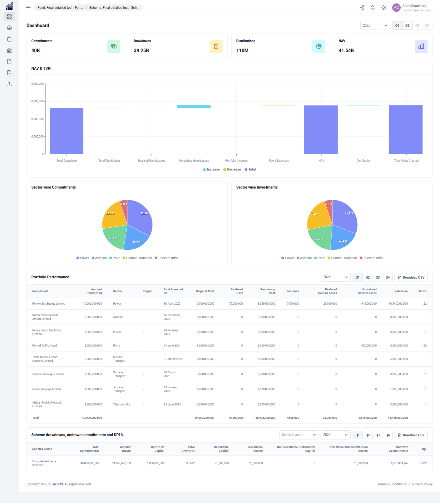Toggle the Decrease series in chart legend
Viewport: 440px width, 504px height.
pos(232,169)
